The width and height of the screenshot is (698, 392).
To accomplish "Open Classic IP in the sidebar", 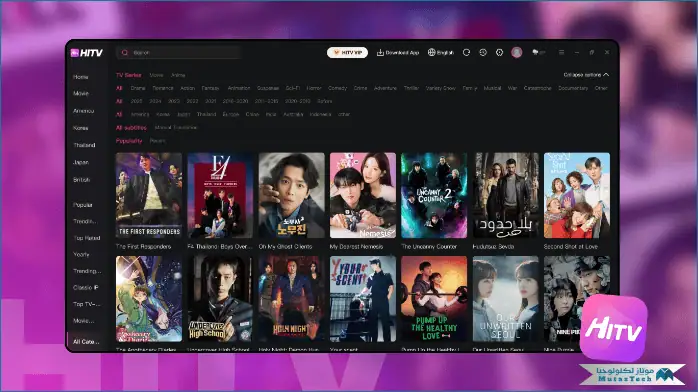I will coord(85,287).
